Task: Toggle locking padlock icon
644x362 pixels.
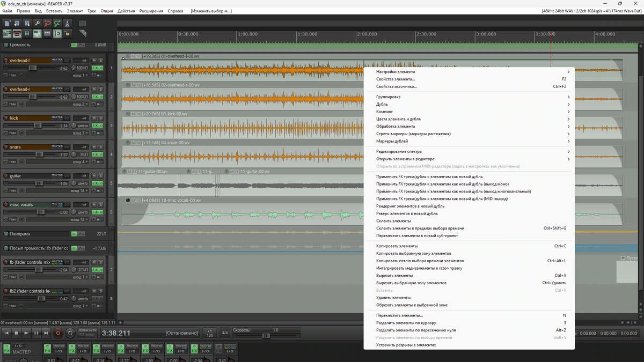Action: click(67, 34)
